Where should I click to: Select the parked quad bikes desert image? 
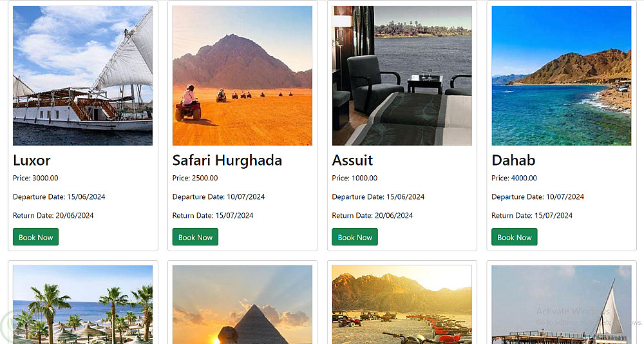(x=402, y=304)
